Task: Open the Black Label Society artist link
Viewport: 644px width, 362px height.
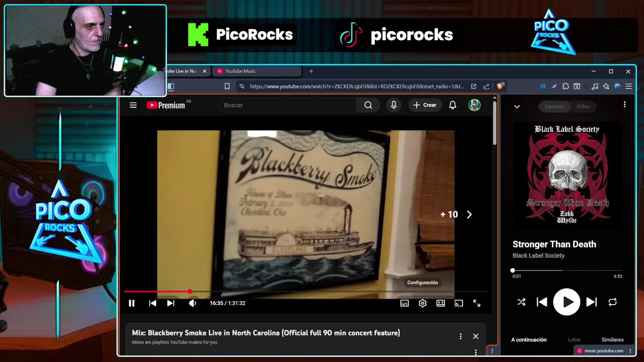Action: pos(538,255)
